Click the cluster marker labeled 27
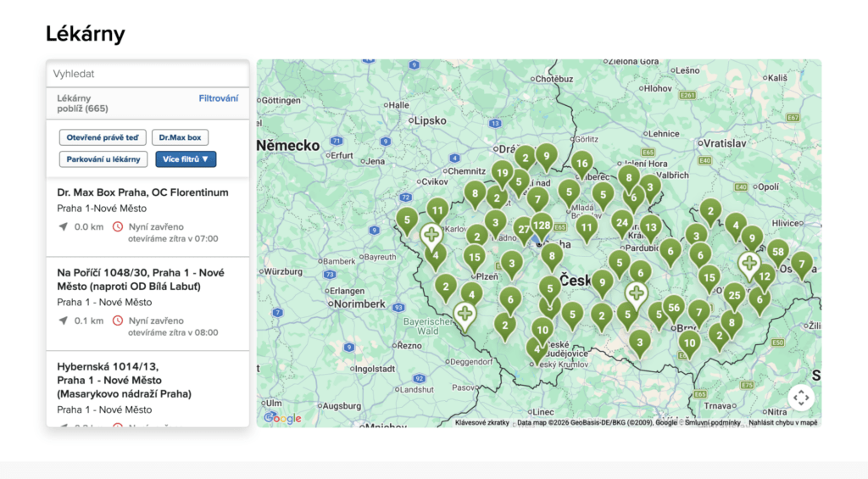The height and width of the screenshot is (479, 868). pyautogui.click(x=523, y=231)
